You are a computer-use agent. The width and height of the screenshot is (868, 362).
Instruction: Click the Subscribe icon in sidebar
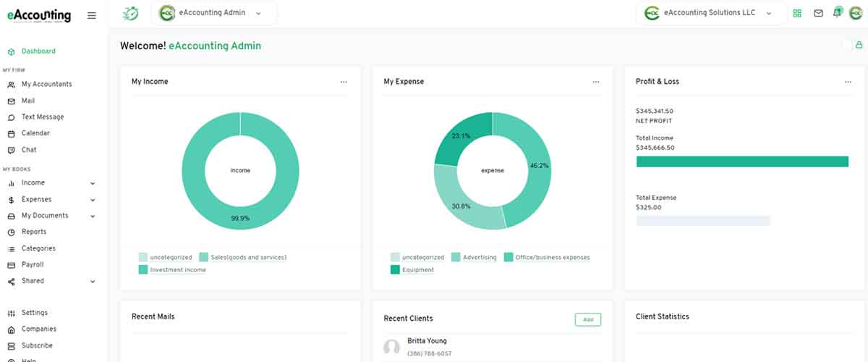point(11,346)
